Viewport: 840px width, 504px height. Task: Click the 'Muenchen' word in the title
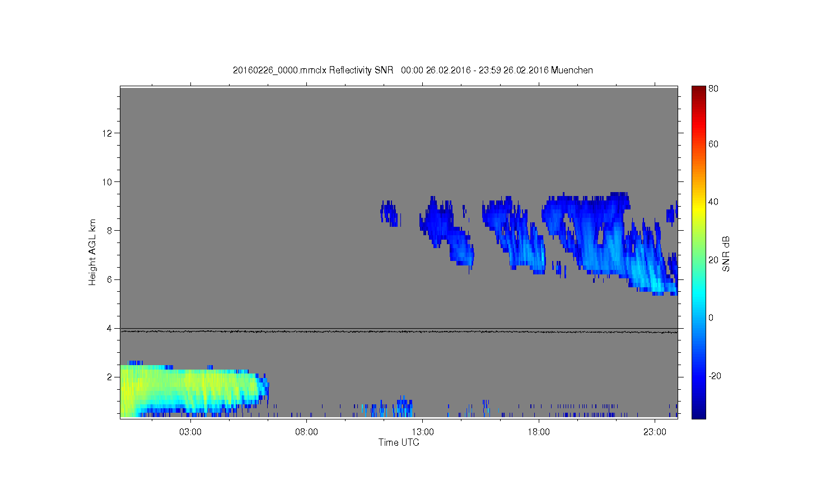coord(572,71)
